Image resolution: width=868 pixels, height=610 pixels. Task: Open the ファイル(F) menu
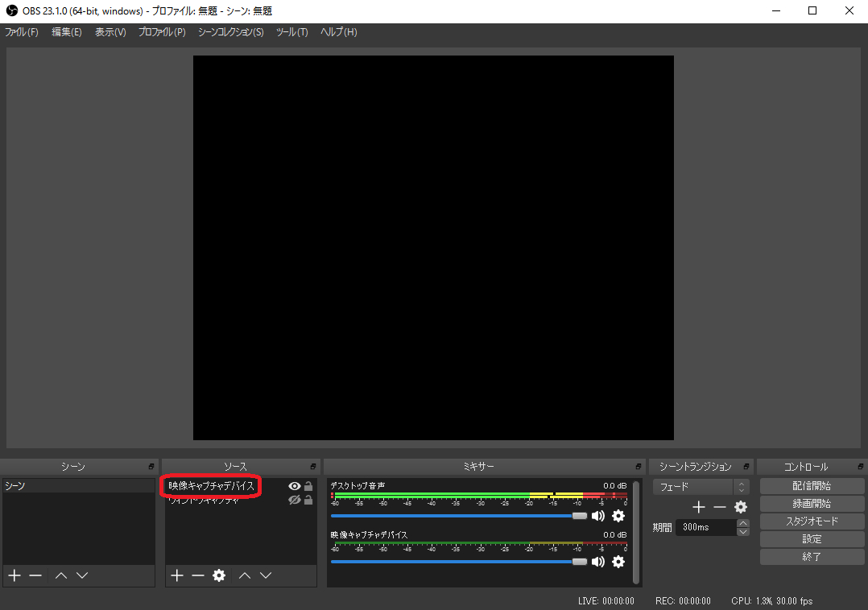pyautogui.click(x=22, y=32)
